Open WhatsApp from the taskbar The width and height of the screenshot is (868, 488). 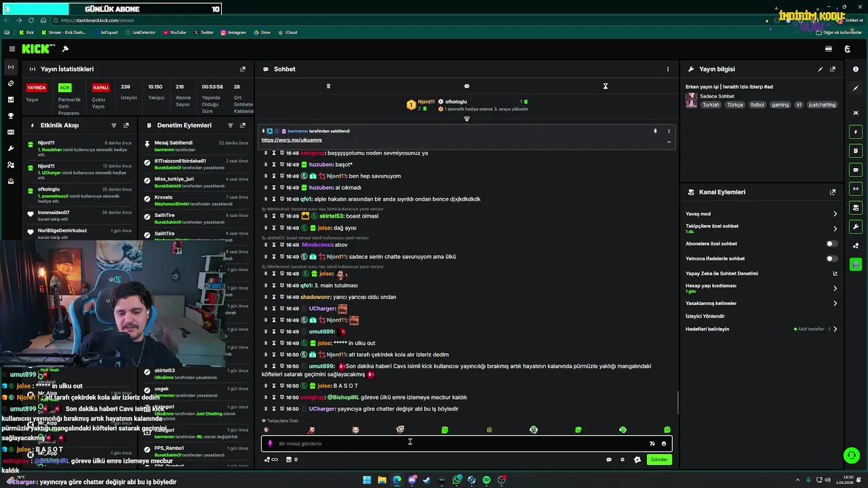457,480
